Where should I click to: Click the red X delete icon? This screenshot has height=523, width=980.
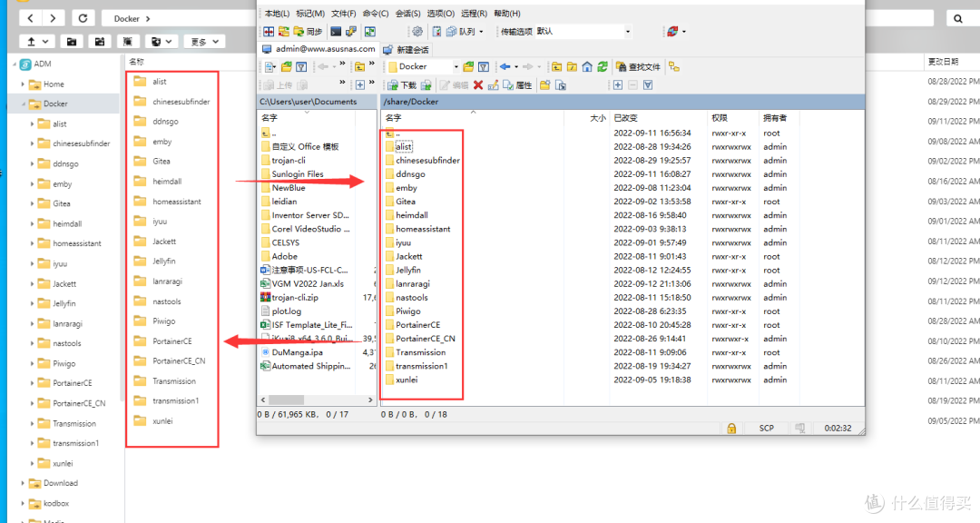[x=478, y=85]
